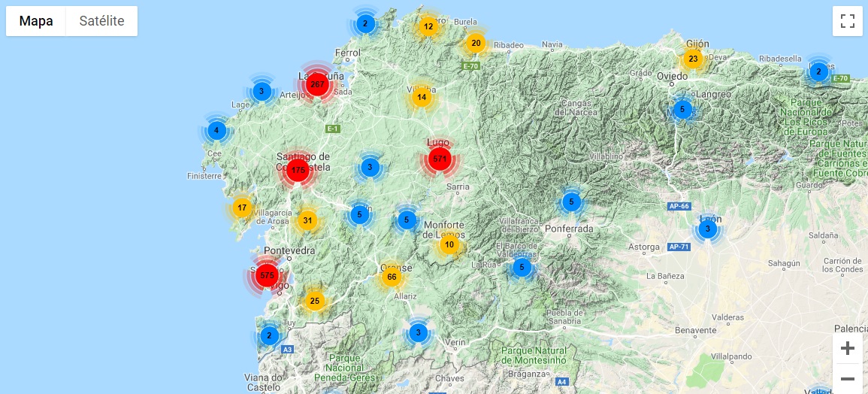Open yellow cluster 66 at Orense
Viewport: 868px width, 394px height.
(x=391, y=277)
